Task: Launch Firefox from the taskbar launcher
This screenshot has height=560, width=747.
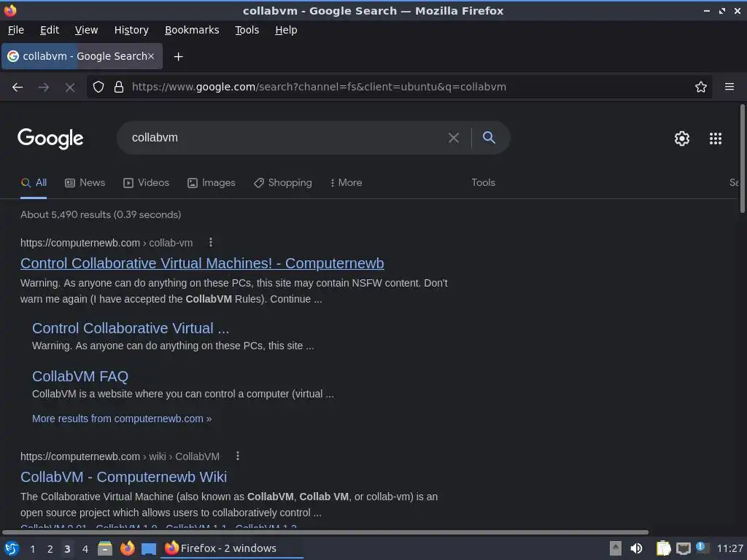Action: [127, 548]
